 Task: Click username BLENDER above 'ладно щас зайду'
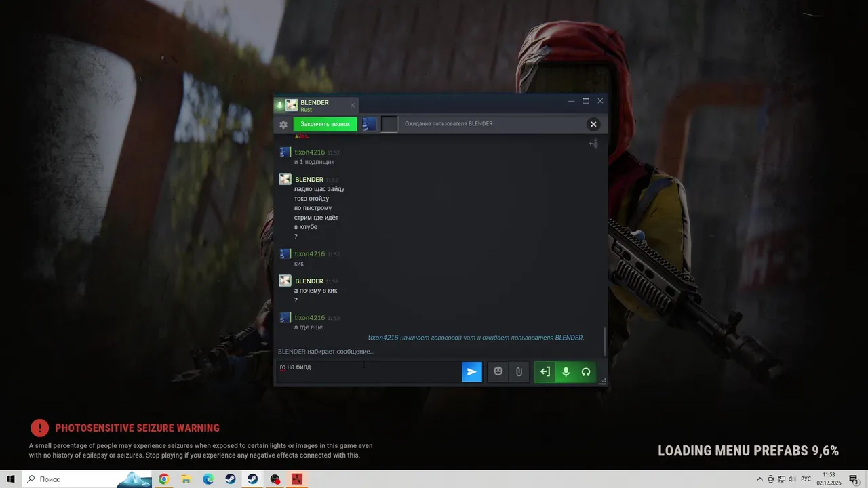coord(309,180)
